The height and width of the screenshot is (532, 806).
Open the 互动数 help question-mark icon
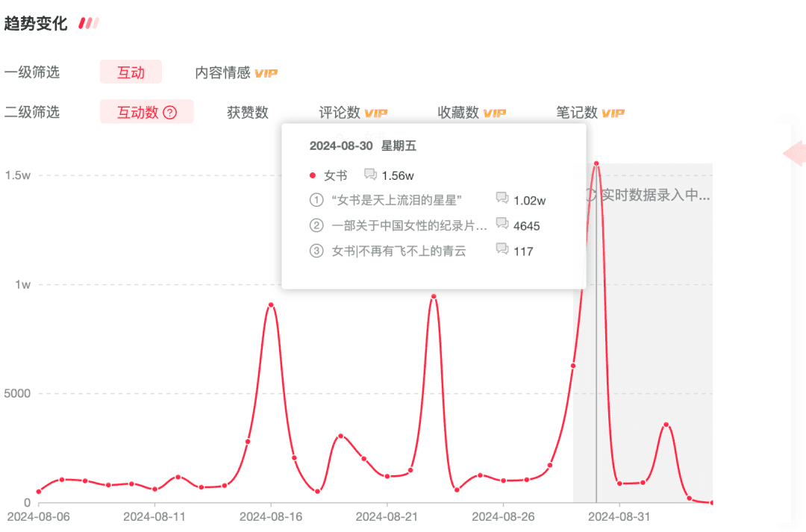coord(170,113)
